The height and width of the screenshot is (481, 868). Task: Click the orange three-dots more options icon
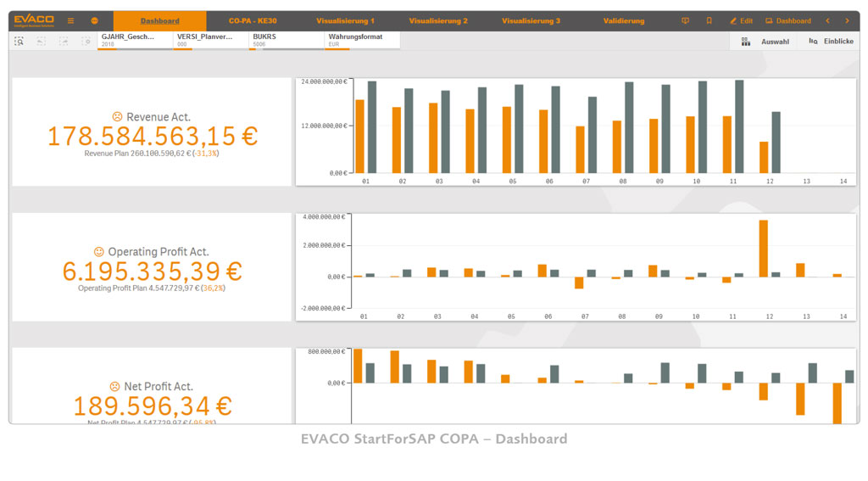click(95, 20)
